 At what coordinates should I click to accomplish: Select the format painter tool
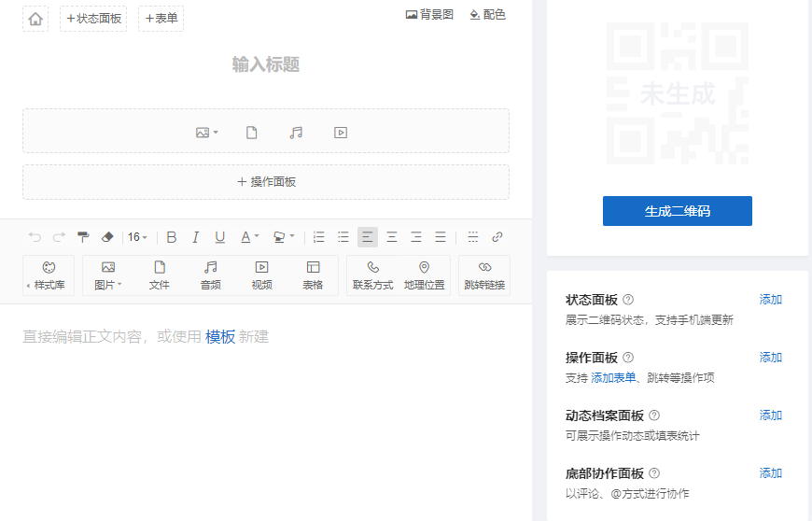(83, 237)
